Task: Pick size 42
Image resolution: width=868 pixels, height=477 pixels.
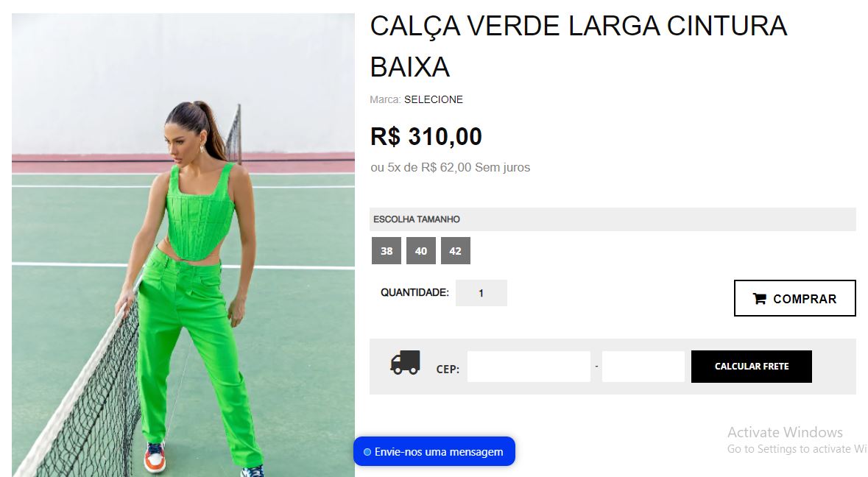Action: tap(456, 251)
